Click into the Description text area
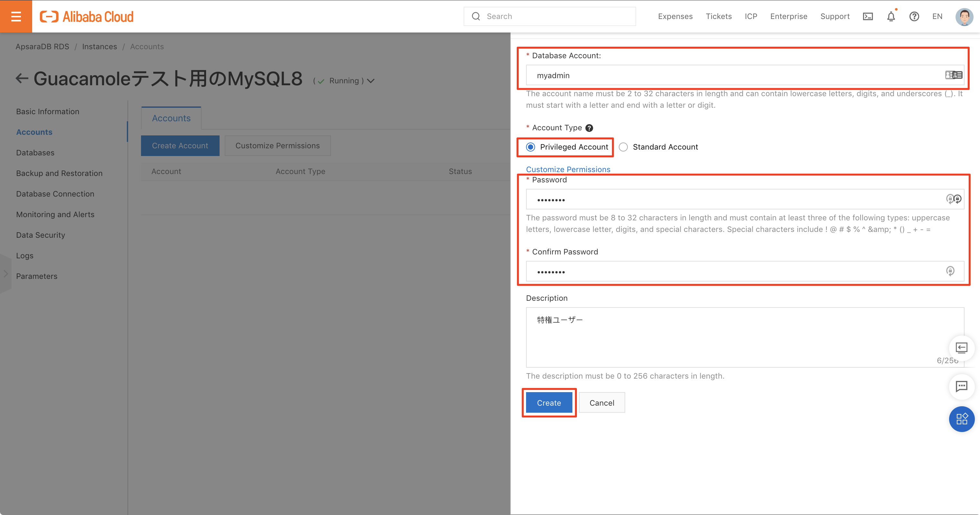Image resolution: width=980 pixels, height=515 pixels. click(745, 337)
